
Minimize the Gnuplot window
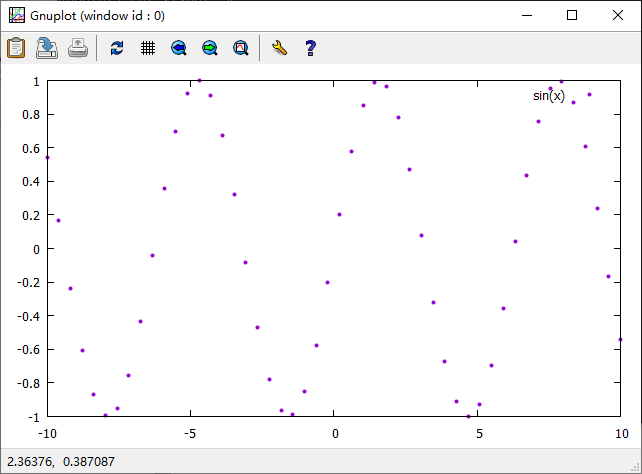click(527, 15)
